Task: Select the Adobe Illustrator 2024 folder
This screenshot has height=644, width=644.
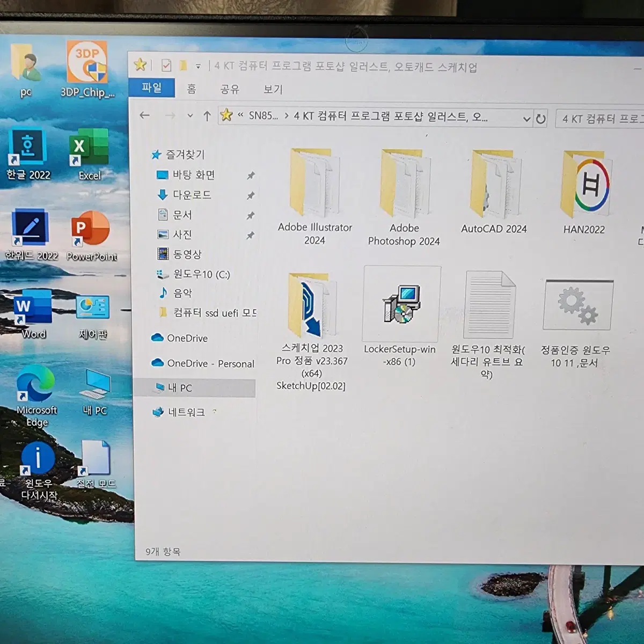Action: pyautogui.click(x=315, y=197)
